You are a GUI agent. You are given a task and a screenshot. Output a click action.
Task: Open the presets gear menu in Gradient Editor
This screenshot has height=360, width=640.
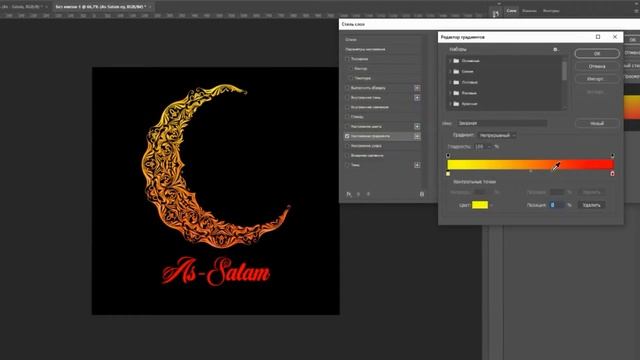(556, 49)
